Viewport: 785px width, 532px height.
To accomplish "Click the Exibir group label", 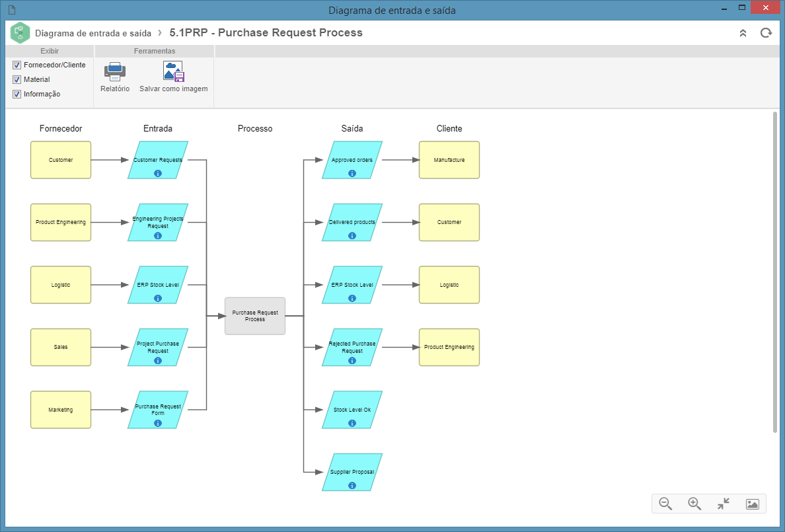I will point(50,51).
